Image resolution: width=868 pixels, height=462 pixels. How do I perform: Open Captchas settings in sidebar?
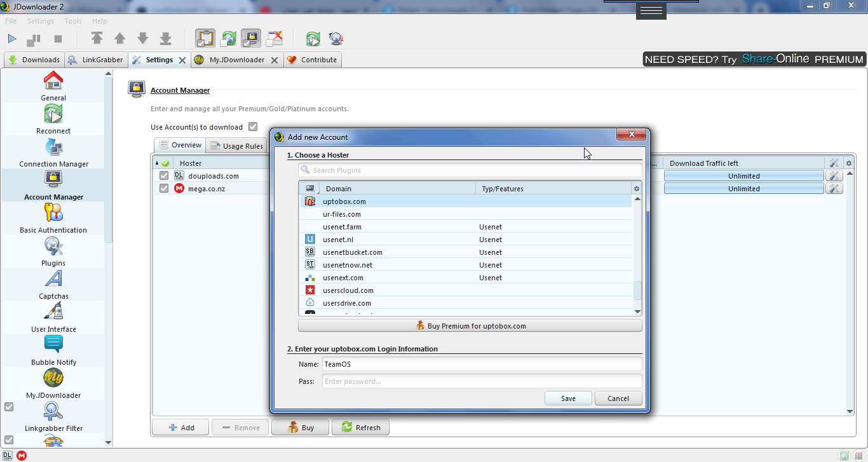click(x=53, y=284)
